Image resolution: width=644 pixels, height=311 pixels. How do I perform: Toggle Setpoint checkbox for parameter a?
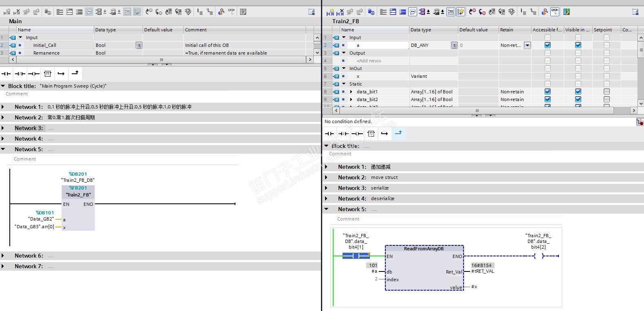click(607, 45)
